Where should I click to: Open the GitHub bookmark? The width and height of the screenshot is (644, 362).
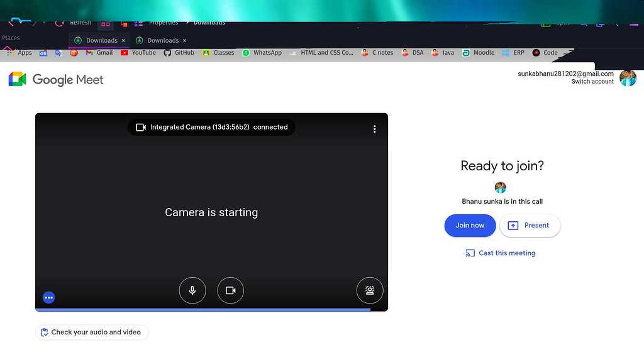point(179,53)
